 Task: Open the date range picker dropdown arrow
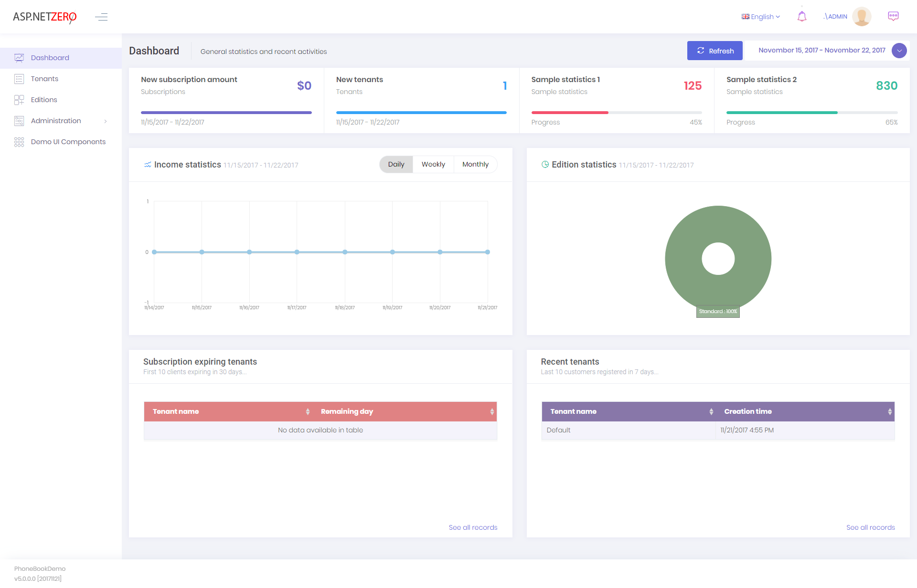[x=899, y=51]
